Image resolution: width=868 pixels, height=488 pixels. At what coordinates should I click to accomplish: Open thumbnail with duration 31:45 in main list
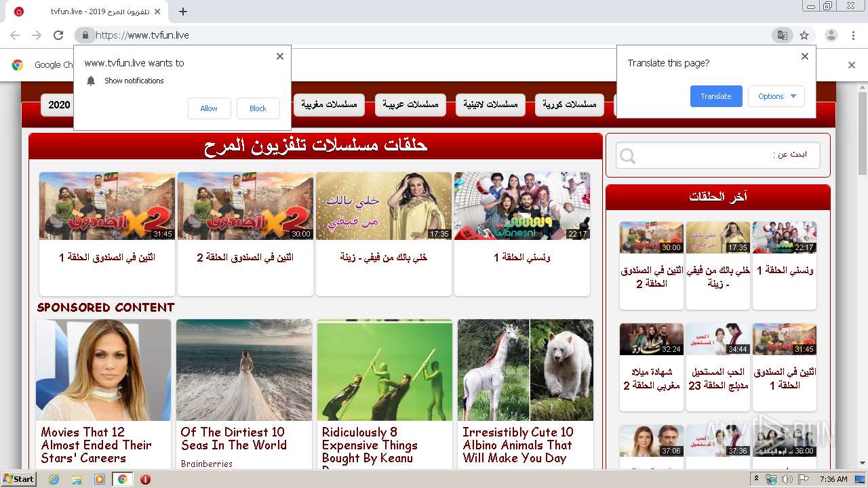[107, 206]
